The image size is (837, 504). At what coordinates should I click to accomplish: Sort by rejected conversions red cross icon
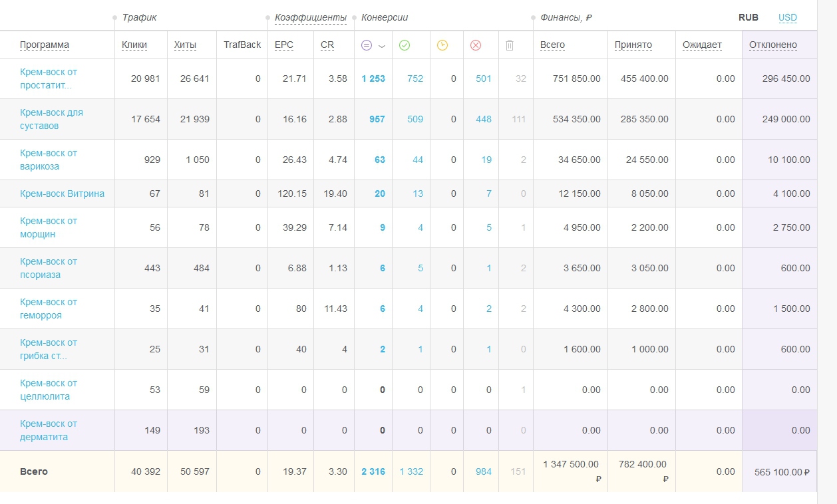[476, 45]
